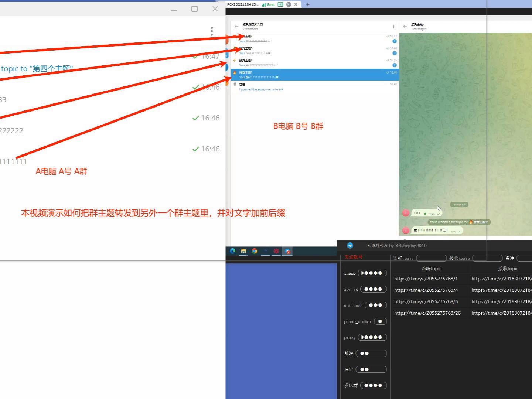Select receive link in the 2055275768/1 row
The width and height of the screenshot is (532, 399).
[502, 279]
